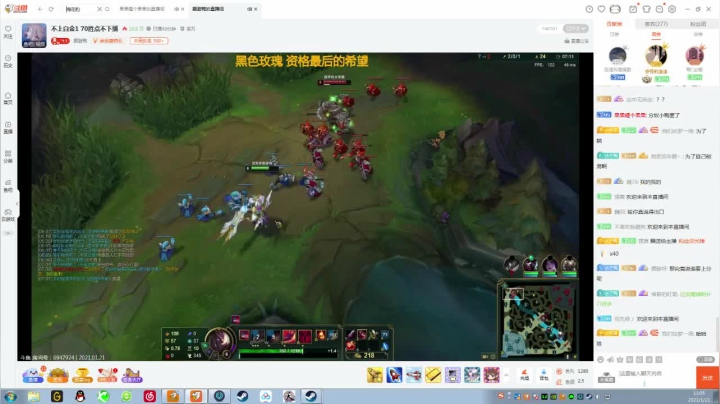Click the first ability icon in HUD
This screenshot has width=720, height=404.
(244, 335)
